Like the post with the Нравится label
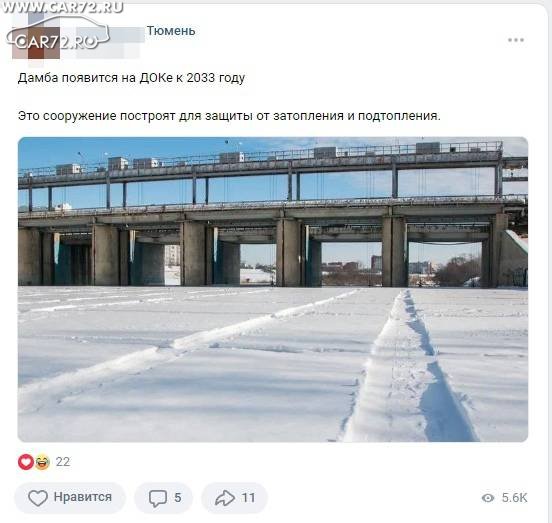552x523 pixels. 70,498
